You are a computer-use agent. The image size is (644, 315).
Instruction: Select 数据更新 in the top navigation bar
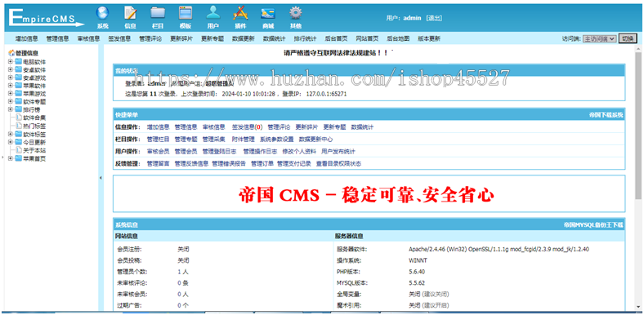(x=244, y=38)
